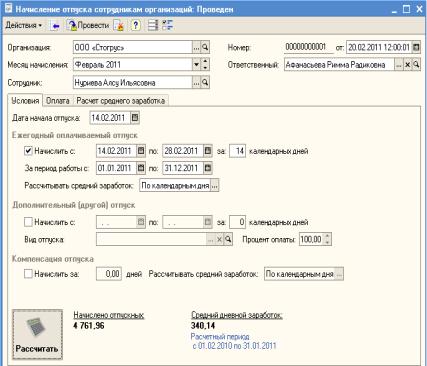
Task: Check the compensation Начислить за checkbox
Action: pos(28,274)
